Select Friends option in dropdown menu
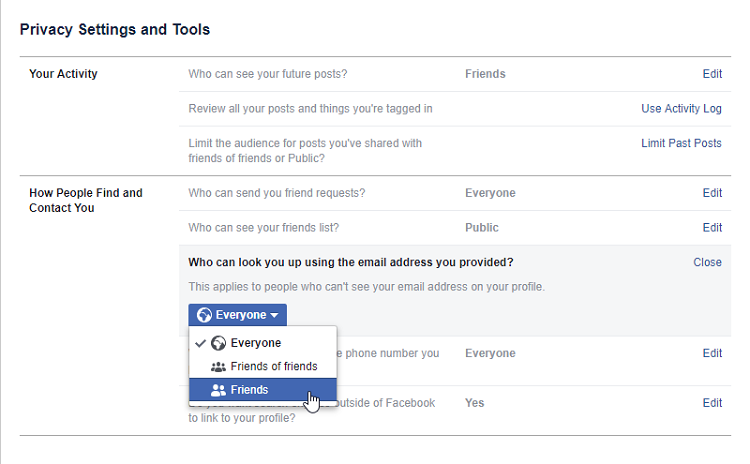The image size is (750, 464). pos(263,390)
